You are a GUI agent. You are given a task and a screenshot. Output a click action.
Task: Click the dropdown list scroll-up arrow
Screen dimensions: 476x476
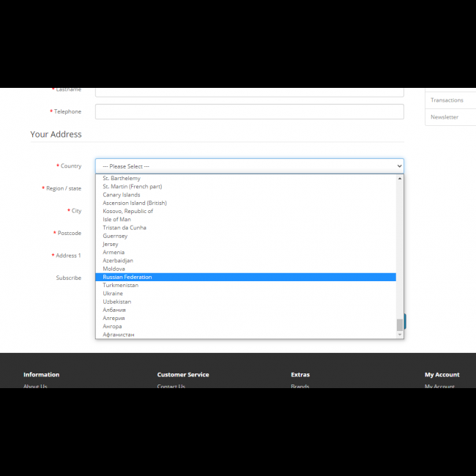tap(400, 178)
